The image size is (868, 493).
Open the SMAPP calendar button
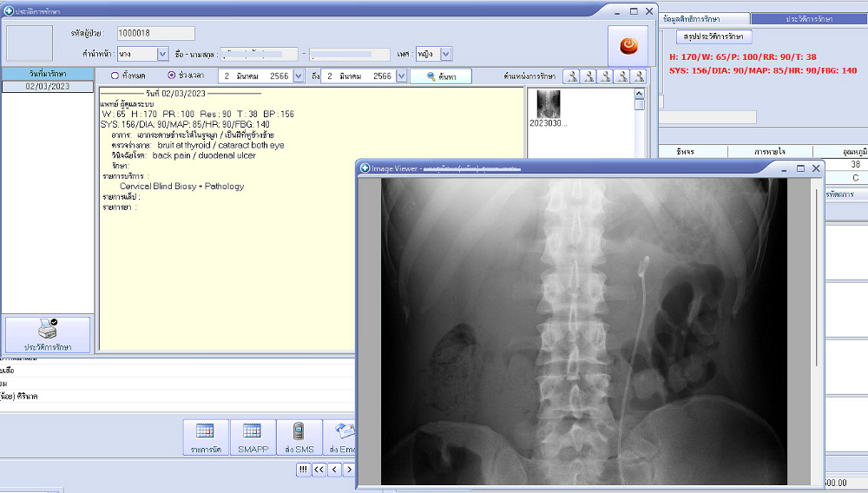(x=253, y=437)
